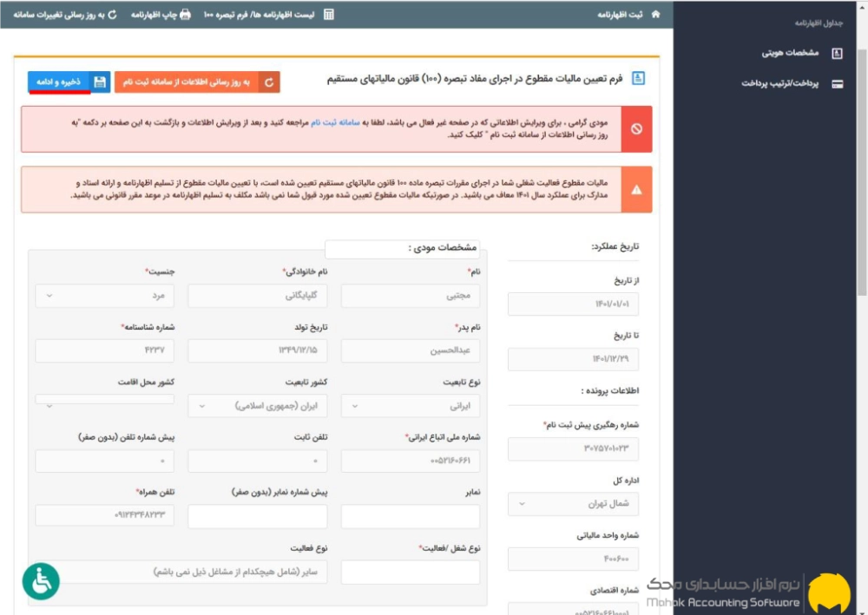This screenshot has width=868, height=615.
Task: Click the شماره رهگیری پیش ثبت نام field
Action: pos(573,449)
